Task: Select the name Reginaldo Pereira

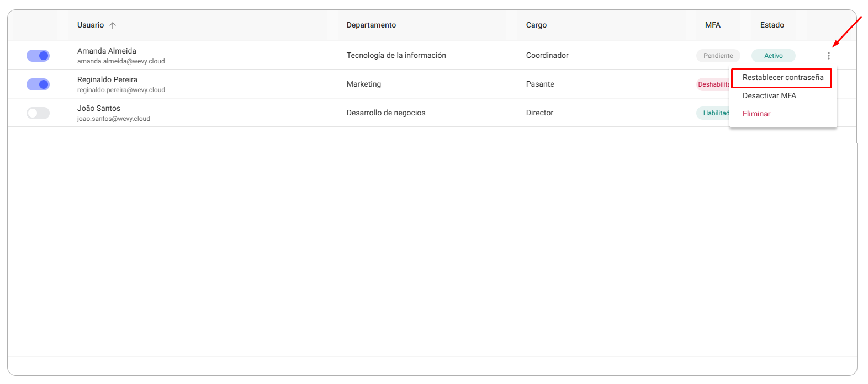Action: (x=107, y=79)
